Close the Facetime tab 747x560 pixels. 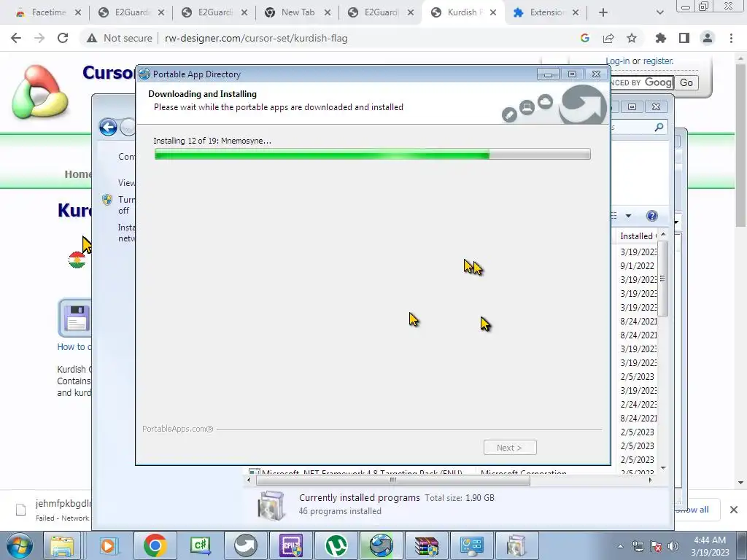(78, 12)
